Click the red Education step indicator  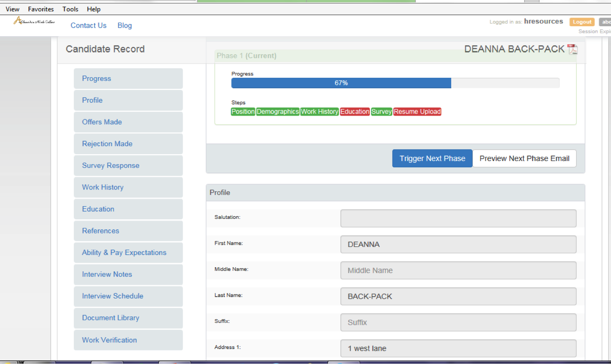coord(355,111)
